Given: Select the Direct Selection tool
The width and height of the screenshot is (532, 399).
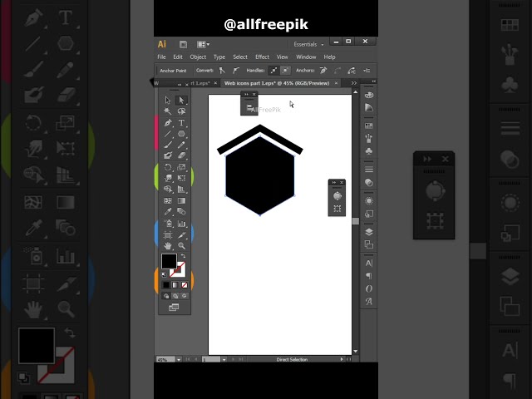Looking at the screenshot, I should tap(181, 100).
